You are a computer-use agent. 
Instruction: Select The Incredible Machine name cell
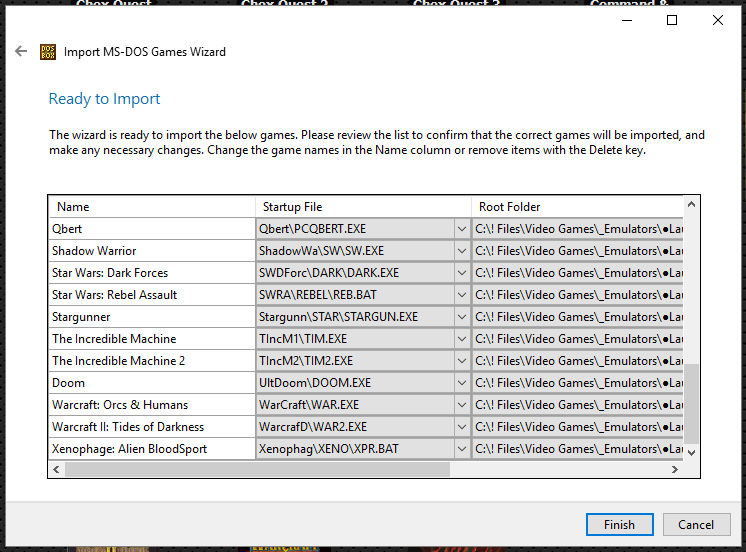coord(152,339)
